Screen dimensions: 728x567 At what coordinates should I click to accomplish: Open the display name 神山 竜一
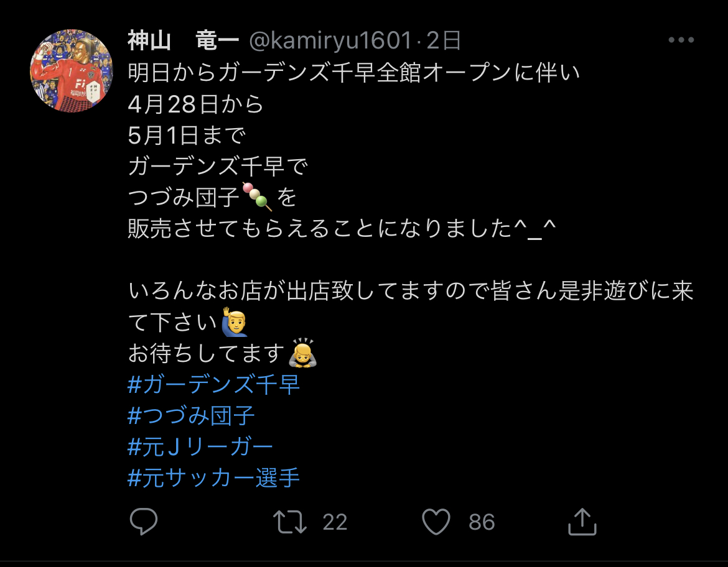184,40
